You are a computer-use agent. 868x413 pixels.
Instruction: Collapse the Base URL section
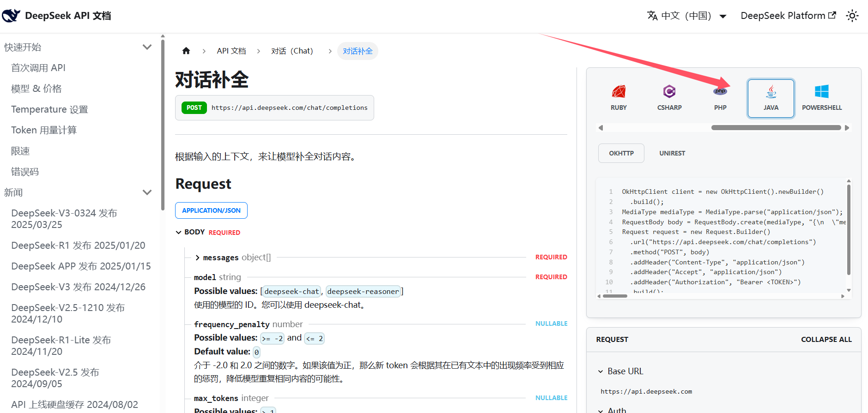click(601, 371)
